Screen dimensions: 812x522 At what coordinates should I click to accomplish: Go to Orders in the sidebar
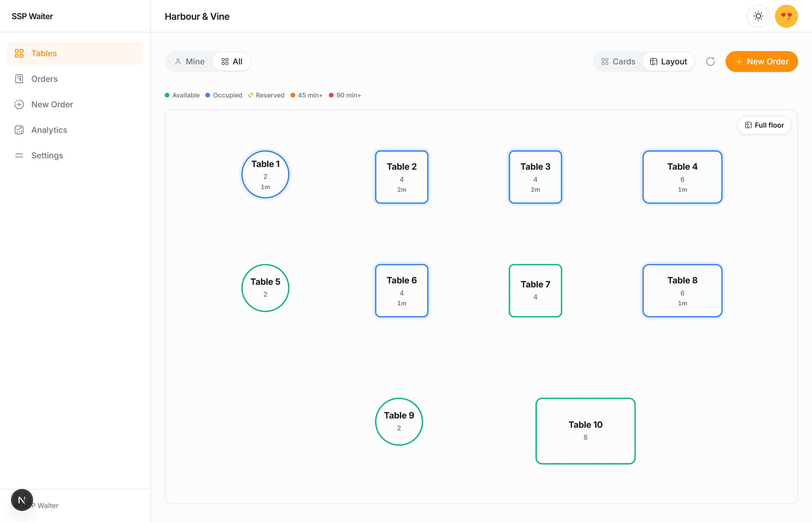(x=75, y=79)
